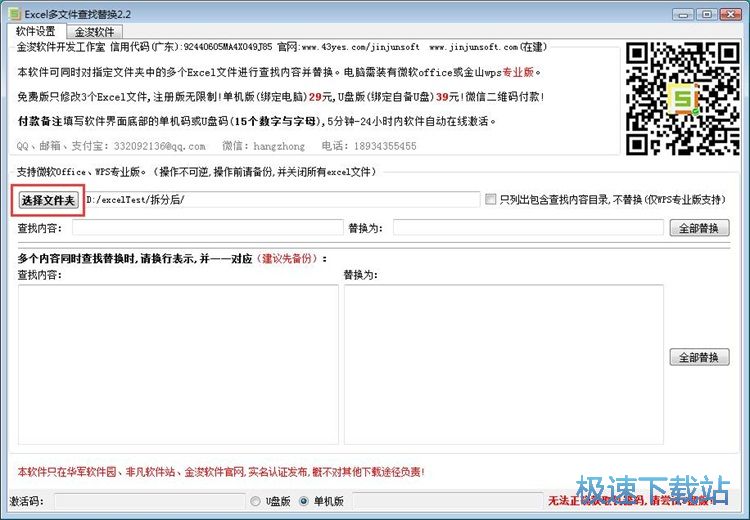Click into the single-line 查找内容 input
Image resolution: width=750 pixels, height=520 pixels.
[208, 228]
